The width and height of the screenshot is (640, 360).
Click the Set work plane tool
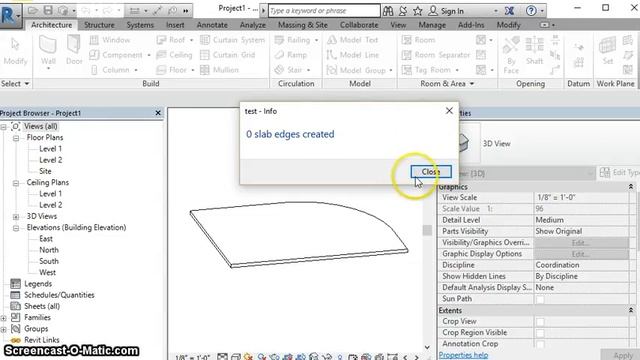point(607,51)
